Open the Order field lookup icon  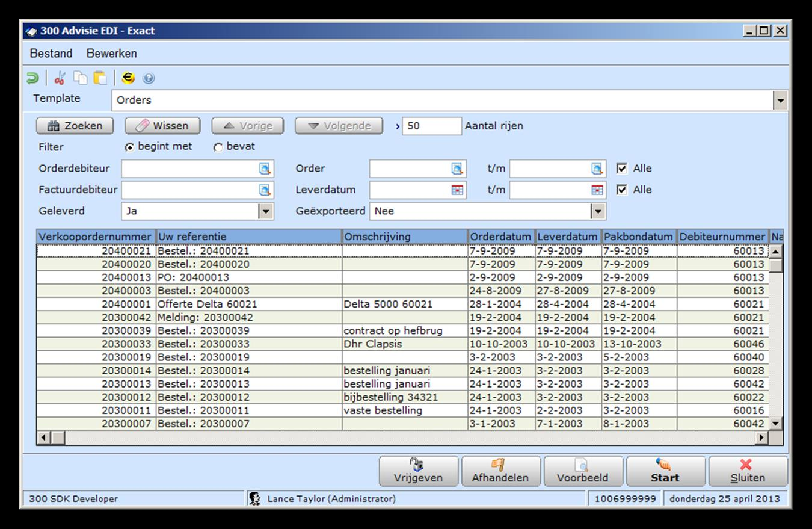point(457,169)
